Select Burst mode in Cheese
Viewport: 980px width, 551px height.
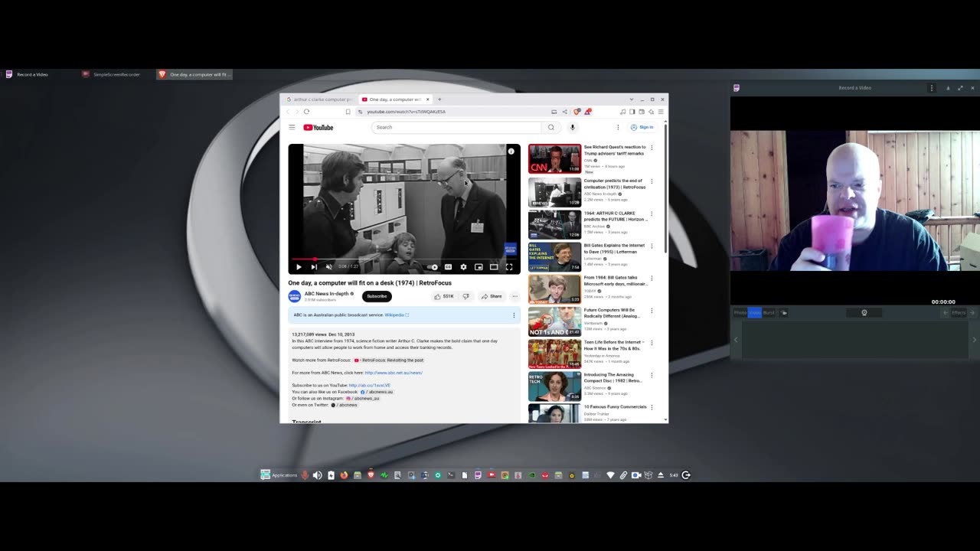click(x=769, y=312)
